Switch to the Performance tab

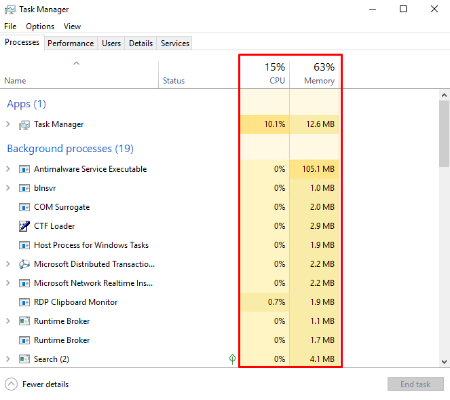(71, 43)
